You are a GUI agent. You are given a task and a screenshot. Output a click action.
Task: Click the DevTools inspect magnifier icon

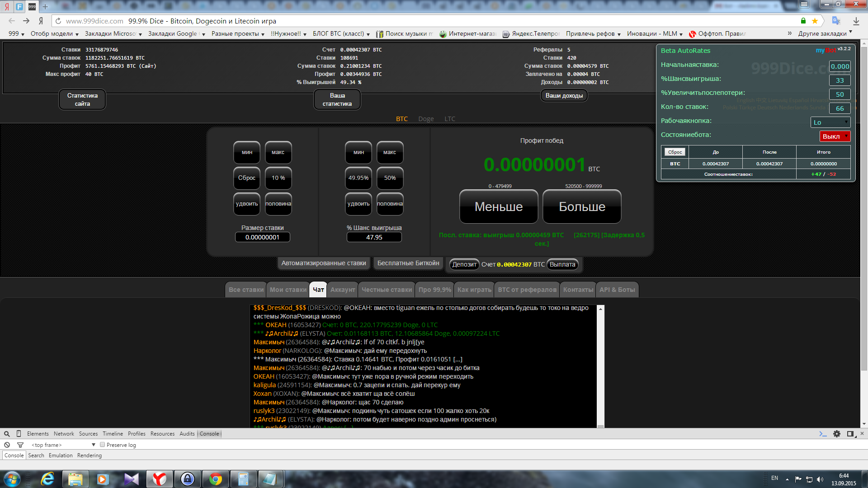tap(7, 434)
